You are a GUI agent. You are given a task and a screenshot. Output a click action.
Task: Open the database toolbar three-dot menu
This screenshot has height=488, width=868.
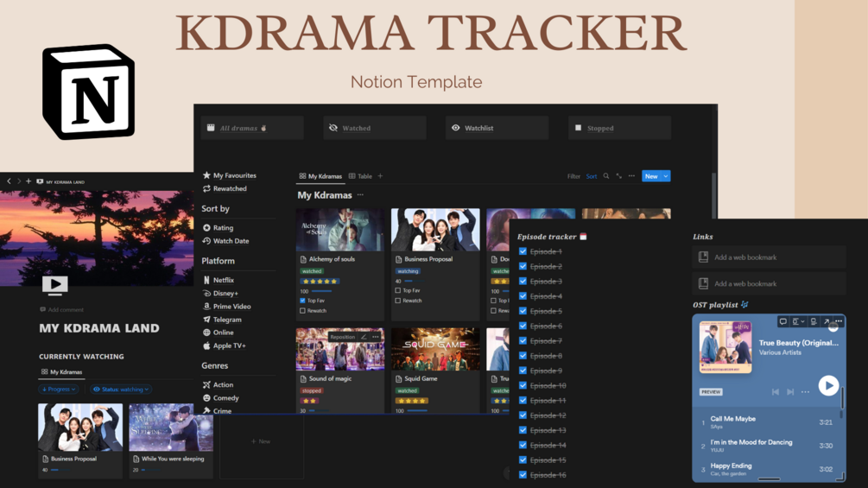click(631, 176)
